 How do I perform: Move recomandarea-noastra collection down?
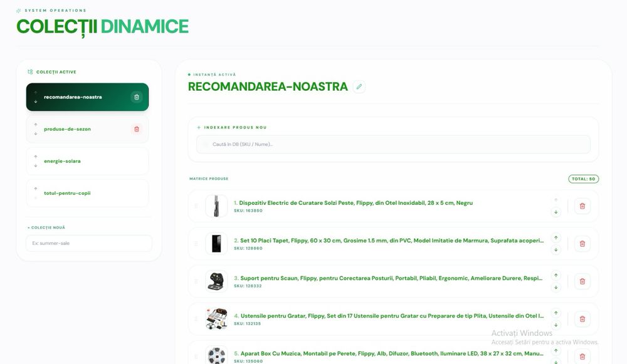pos(36,102)
